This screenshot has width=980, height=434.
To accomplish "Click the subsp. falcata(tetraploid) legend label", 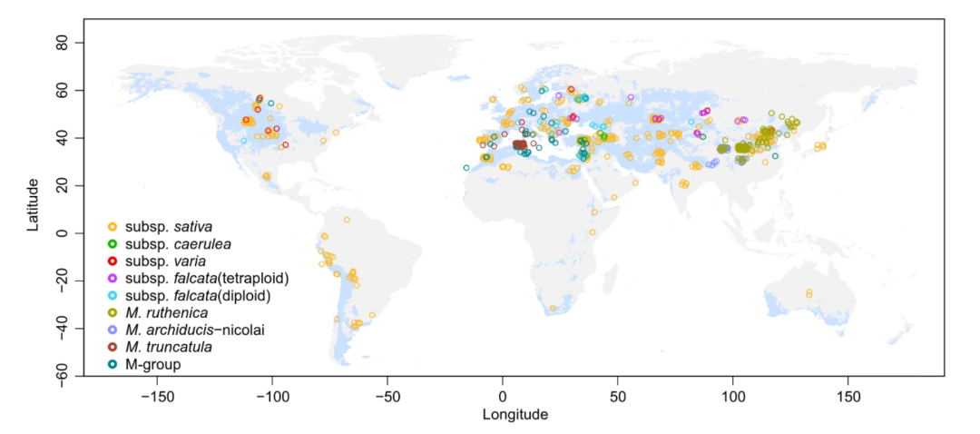I will 206,278.
